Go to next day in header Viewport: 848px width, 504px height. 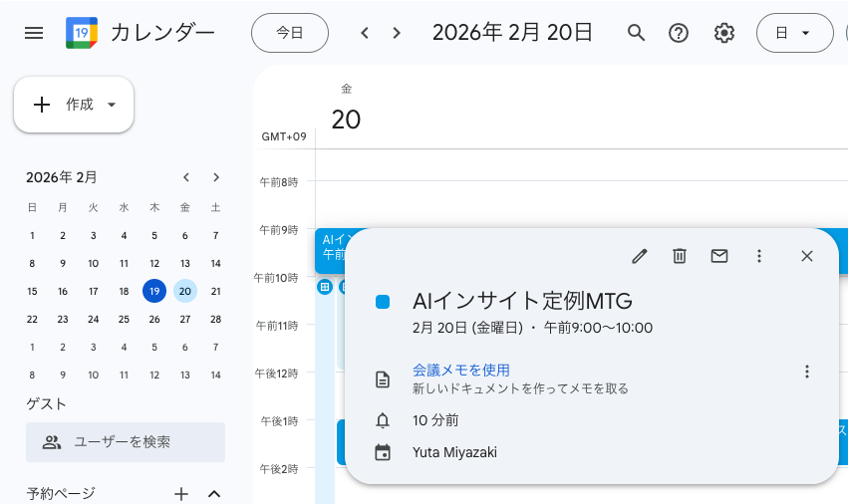pos(397,33)
